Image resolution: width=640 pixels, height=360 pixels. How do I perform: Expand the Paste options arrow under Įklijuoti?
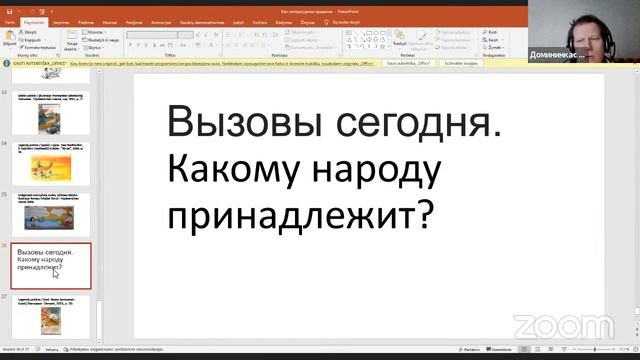pyautogui.click(x=9, y=48)
